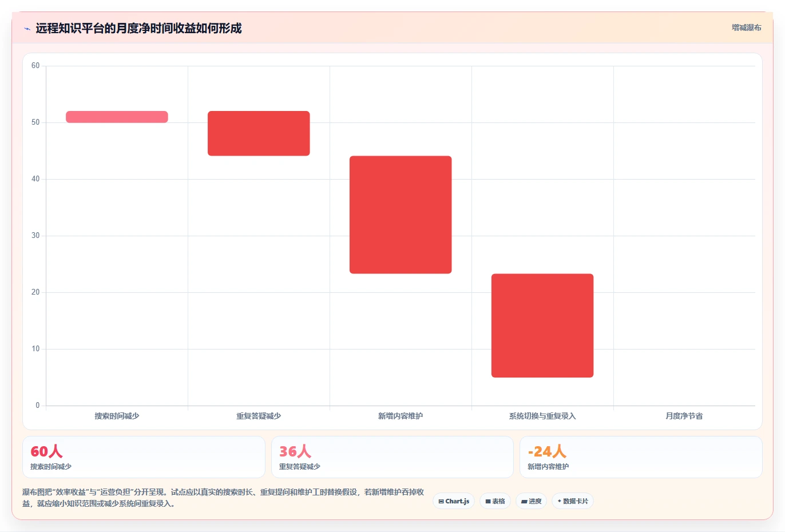
Task: Click the y-axis value 30
Action: 35,236
